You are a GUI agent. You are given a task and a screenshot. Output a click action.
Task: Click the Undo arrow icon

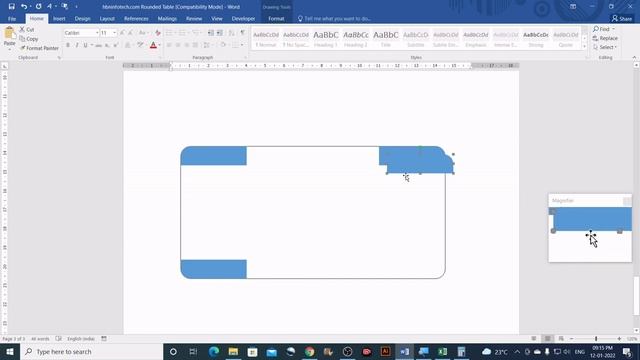24,7
